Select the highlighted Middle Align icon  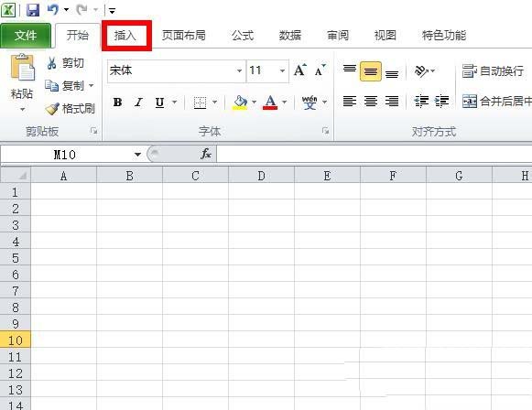click(371, 71)
